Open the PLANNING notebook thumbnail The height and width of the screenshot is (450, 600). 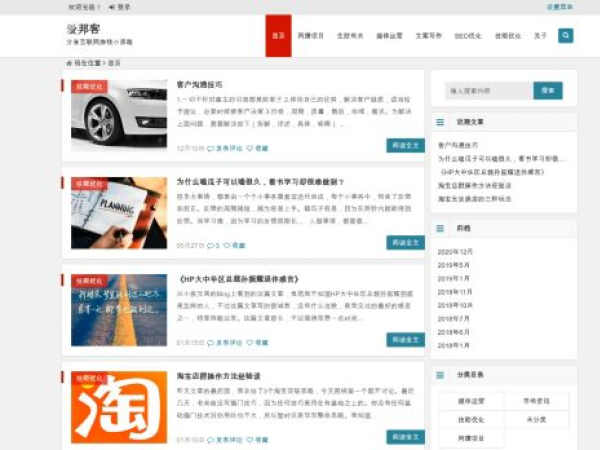click(x=119, y=213)
